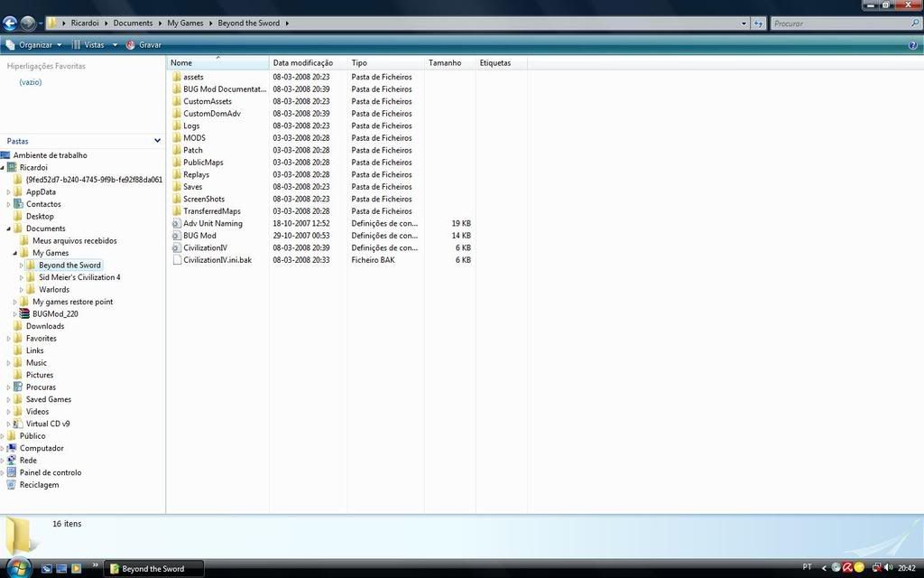The image size is (924, 578).
Task: Sort by the Tamanho column header
Action: 449,62
